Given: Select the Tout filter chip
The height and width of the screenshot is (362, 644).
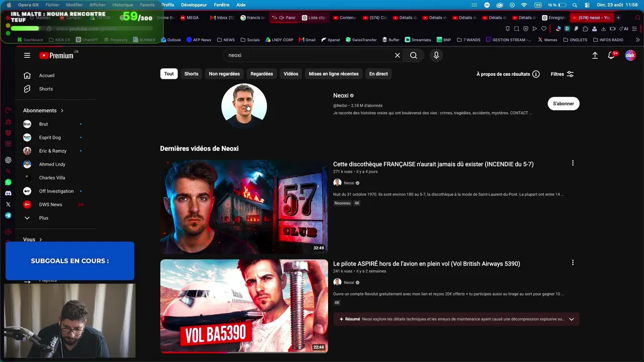Looking at the screenshot, I should pyautogui.click(x=169, y=74).
